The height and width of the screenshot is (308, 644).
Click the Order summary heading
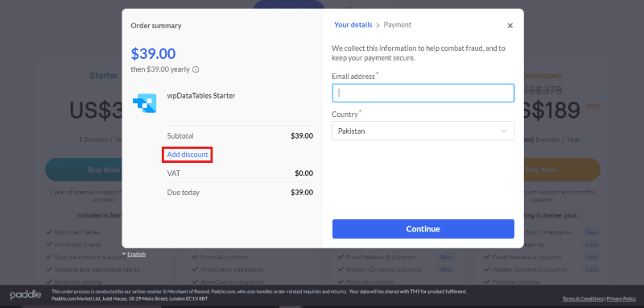156,26
